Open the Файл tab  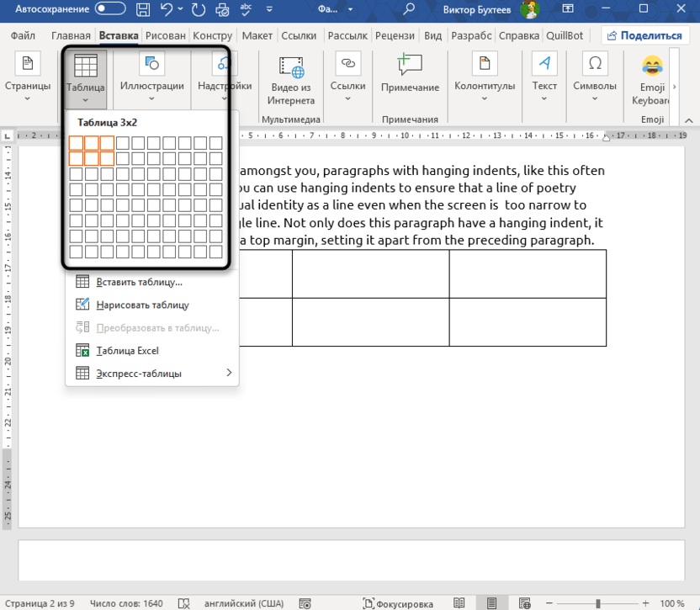23,35
